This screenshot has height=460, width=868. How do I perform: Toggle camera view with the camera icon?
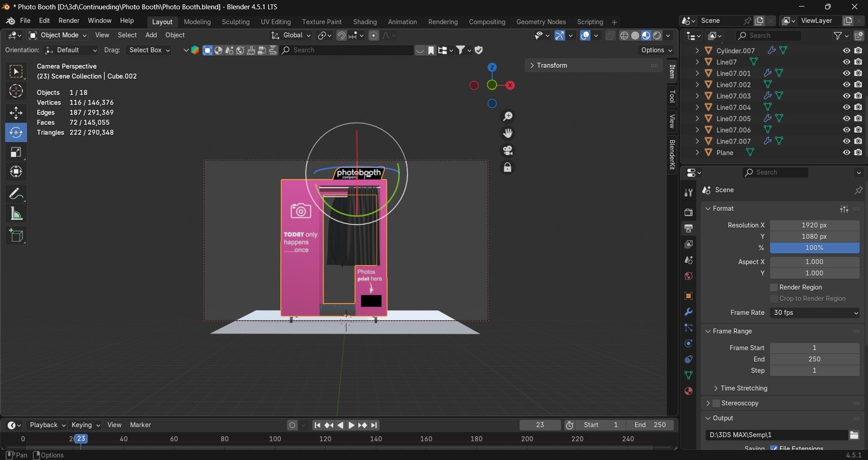tap(508, 150)
